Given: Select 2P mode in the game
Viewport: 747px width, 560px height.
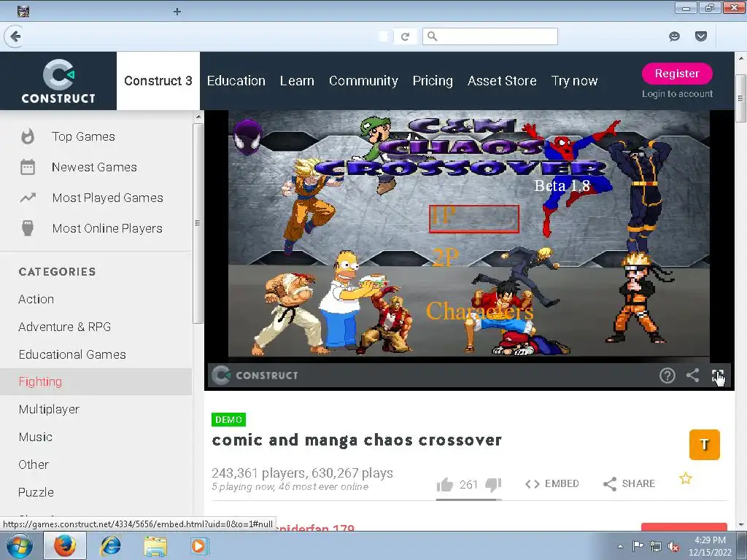Looking at the screenshot, I should 446,258.
